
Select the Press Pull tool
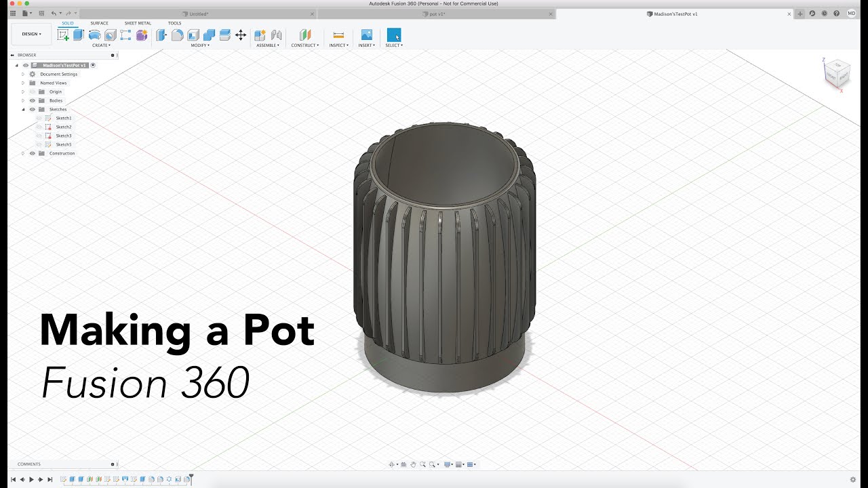[161, 35]
